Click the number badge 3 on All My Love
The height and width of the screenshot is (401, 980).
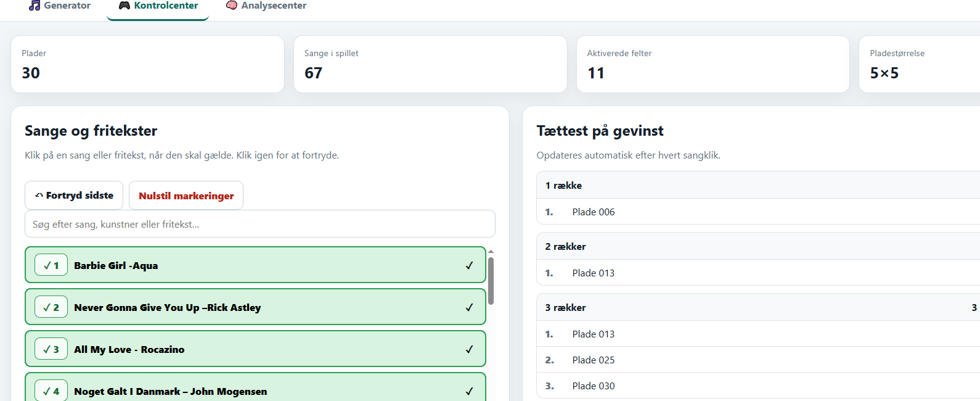tap(51, 349)
